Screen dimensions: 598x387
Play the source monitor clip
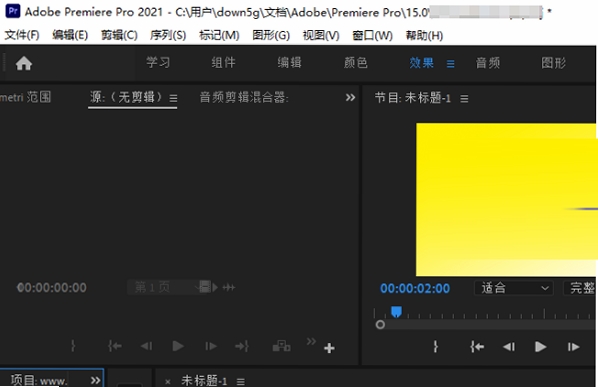coord(178,346)
